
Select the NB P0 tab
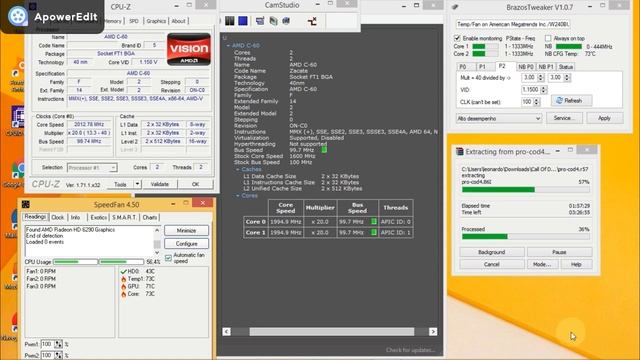coord(526,67)
